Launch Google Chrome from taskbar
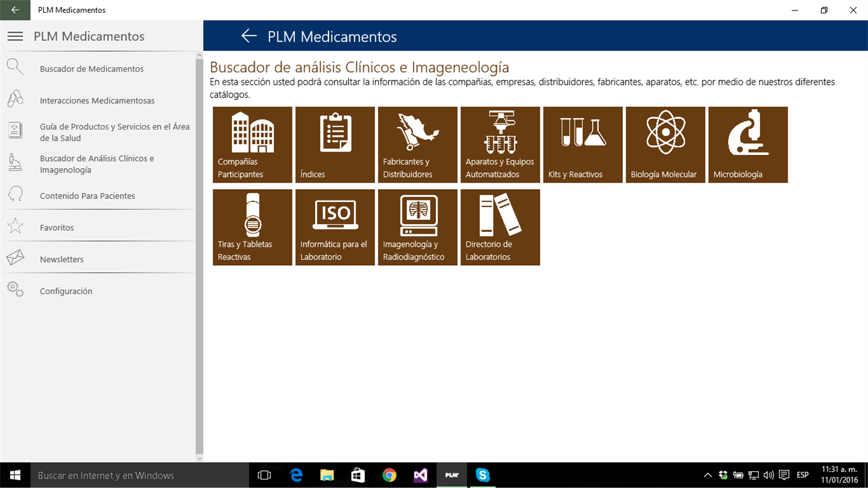Screen dimensions: 868x488 [389, 475]
